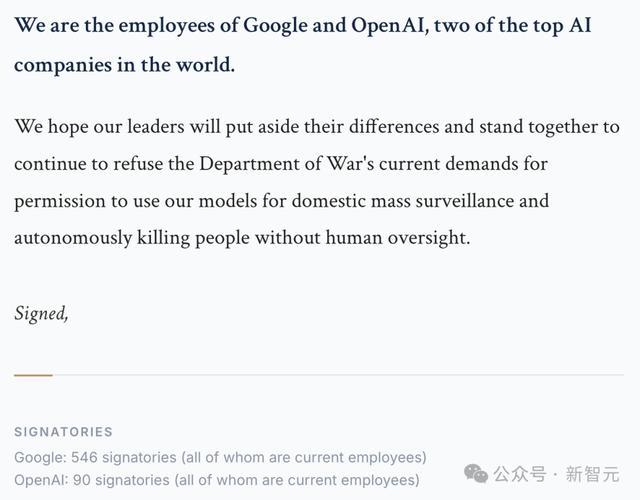Click the paragraph line starting "We hope our leaders"

click(x=316, y=127)
